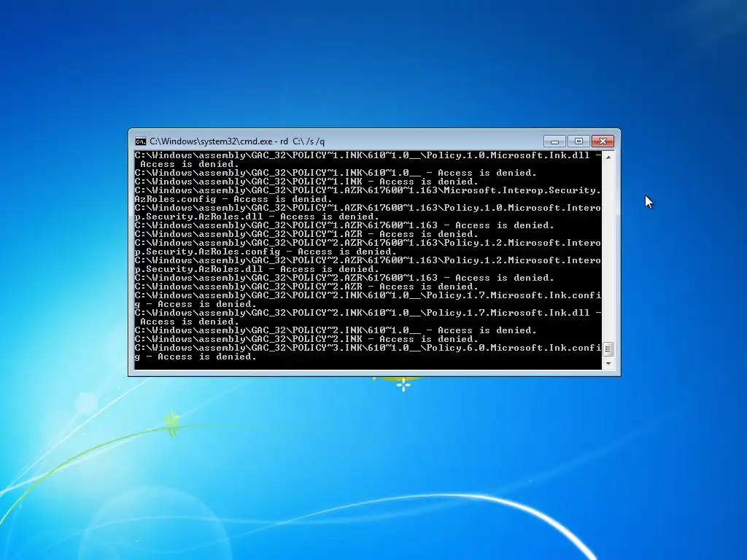Click text 'AzRoles.config - Access is denied.'
Screen dimensions: 747x560
point(233,199)
